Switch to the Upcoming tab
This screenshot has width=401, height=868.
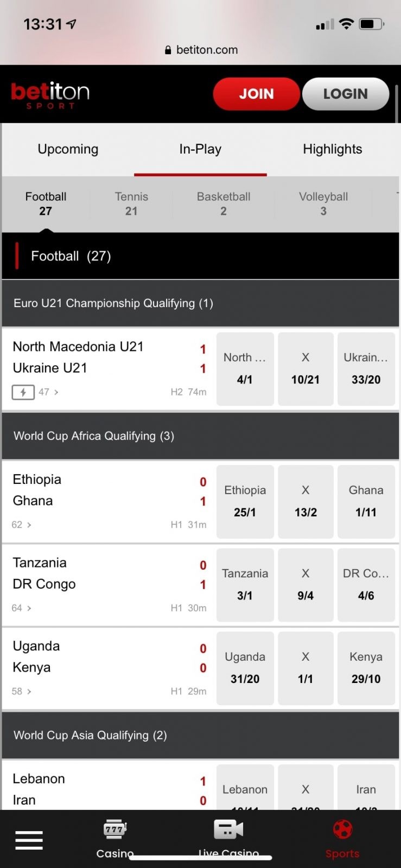point(68,149)
